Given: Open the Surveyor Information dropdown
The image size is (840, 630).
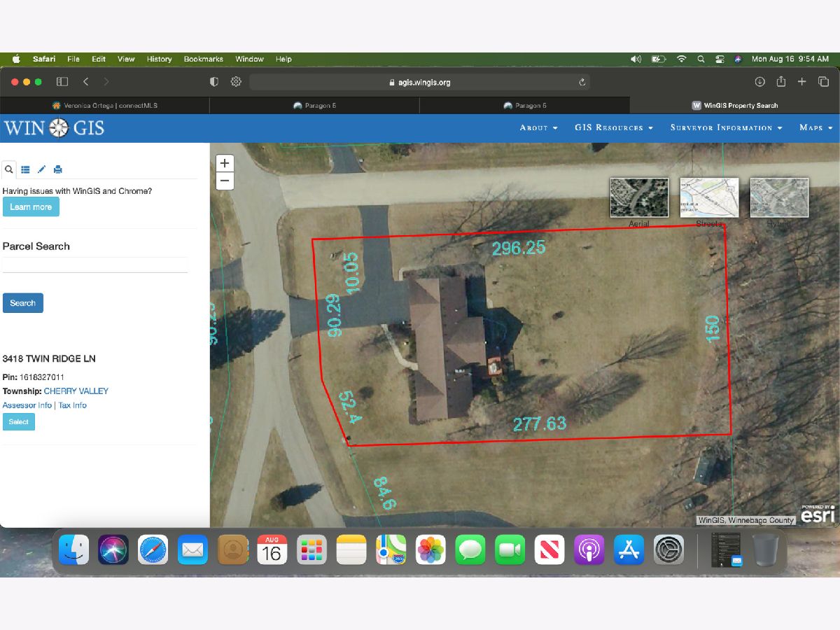Looking at the screenshot, I should point(726,128).
